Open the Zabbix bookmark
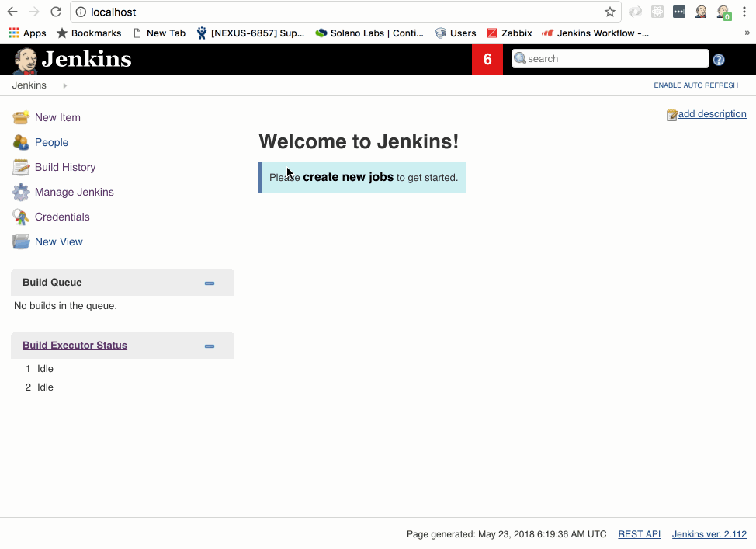This screenshot has height=549, width=756. click(x=509, y=33)
